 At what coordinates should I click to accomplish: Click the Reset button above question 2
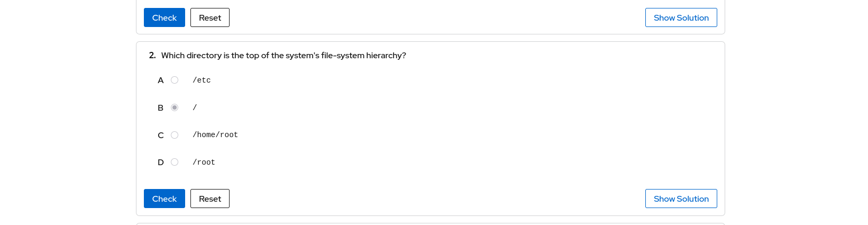tap(210, 17)
